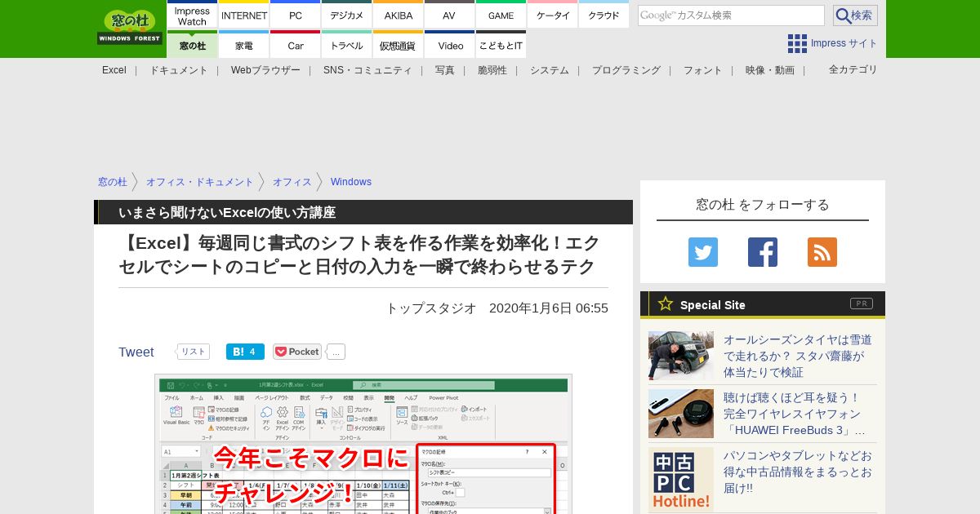Click the 窓の杜 breadcrumb link
Screen dimensions: 980x514
(x=113, y=182)
